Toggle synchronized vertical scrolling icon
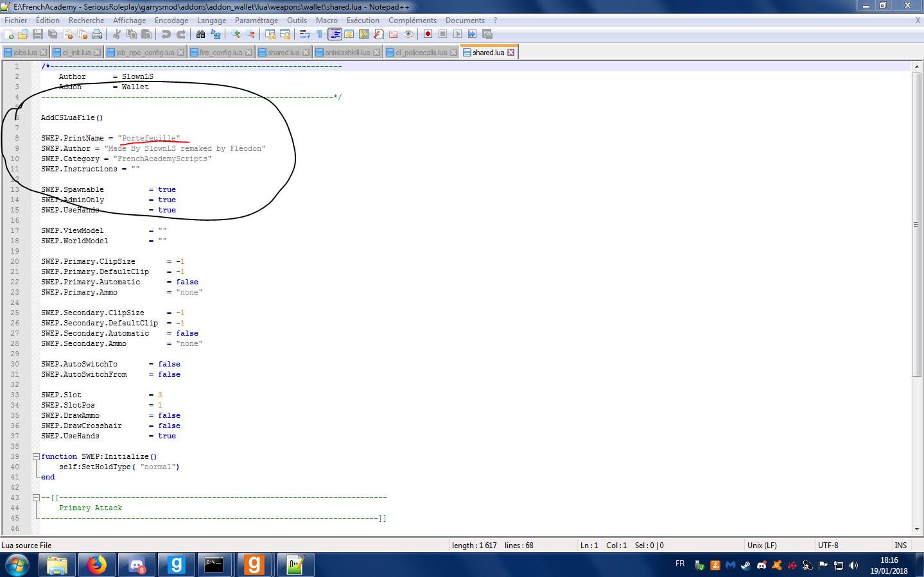 270,34
